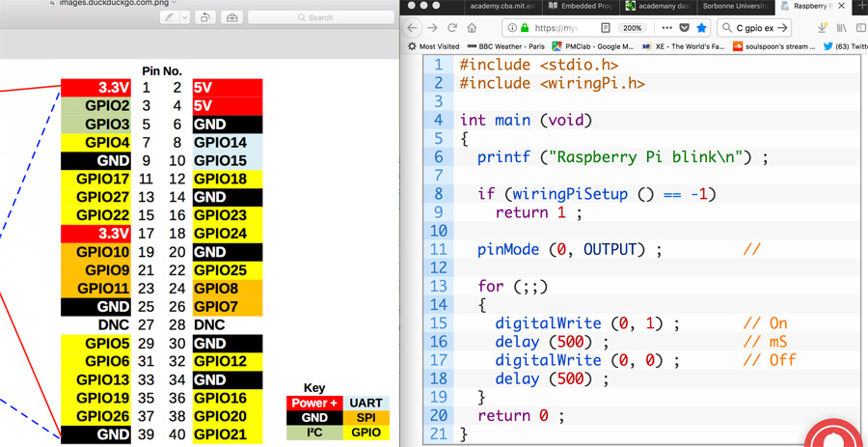Reset the 200% zoom level badge

click(632, 28)
